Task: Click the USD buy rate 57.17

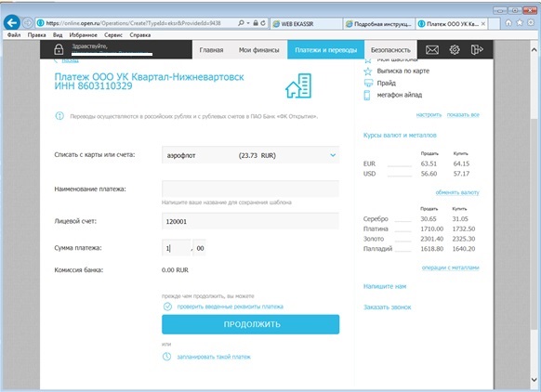Action: tap(461, 174)
